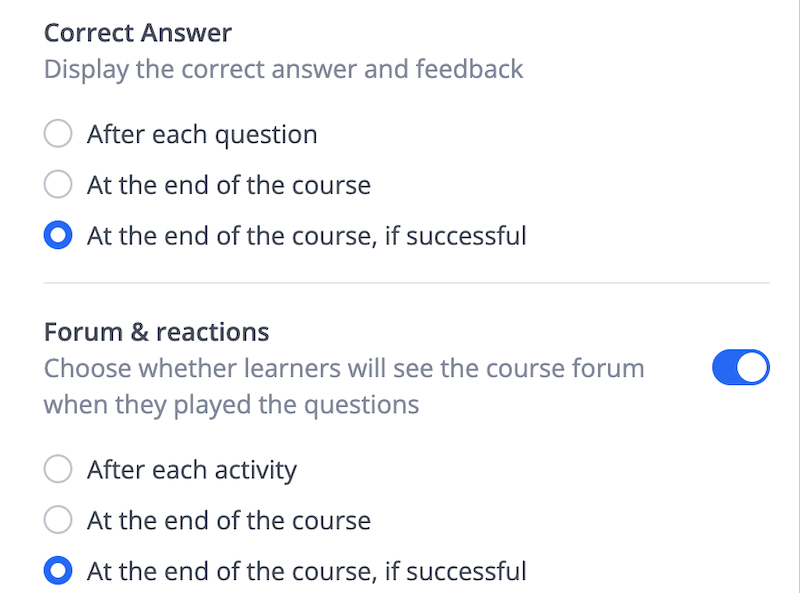The width and height of the screenshot is (800, 593).
Task: Select 'After each question' radio button circle
Action: (59, 134)
